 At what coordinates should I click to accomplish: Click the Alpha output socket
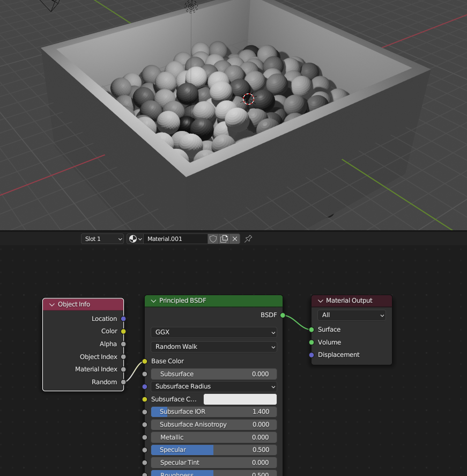123,344
